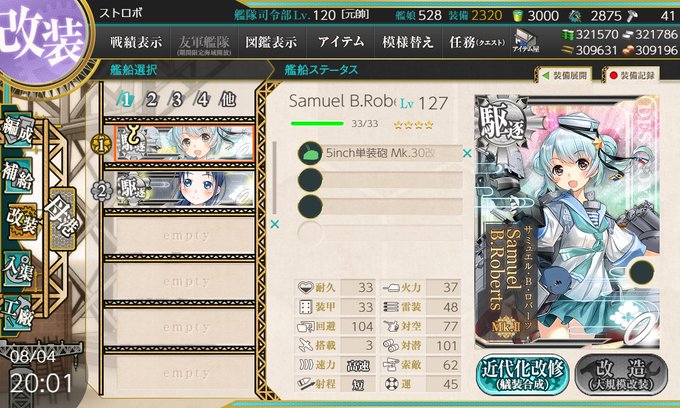
Task: Click the 近代化改修 modernization button
Action: click(x=523, y=375)
